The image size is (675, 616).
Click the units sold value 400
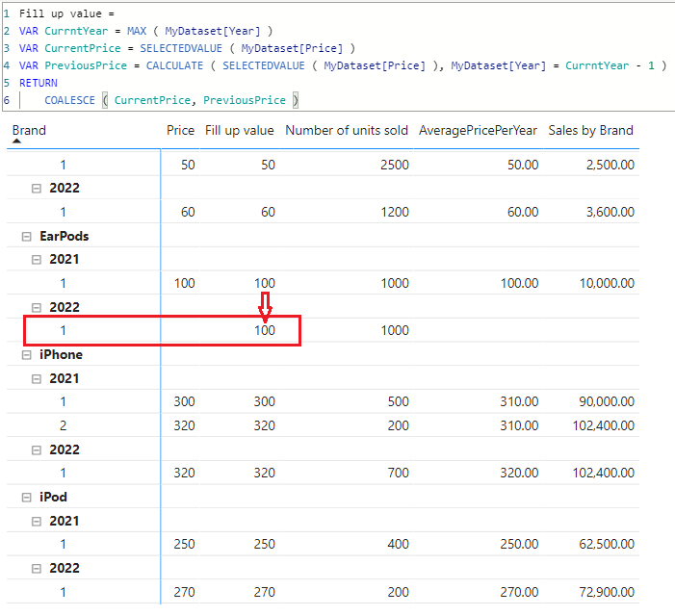click(399, 544)
